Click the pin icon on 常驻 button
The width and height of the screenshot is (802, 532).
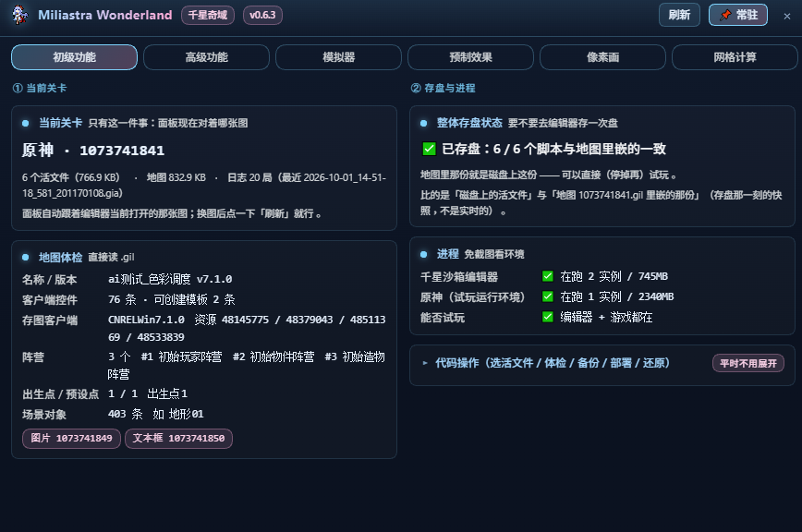(x=725, y=16)
